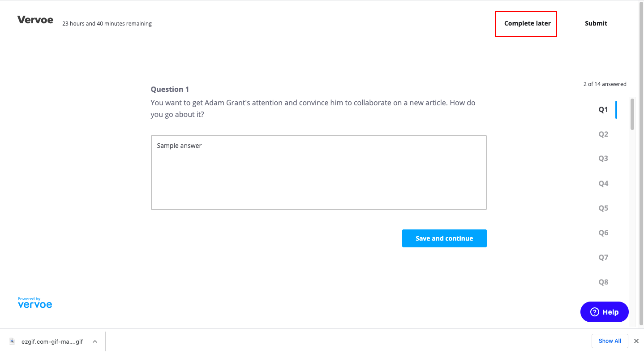This screenshot has width=644, height=354.
Task: Click Complete later
Action: 527,23
